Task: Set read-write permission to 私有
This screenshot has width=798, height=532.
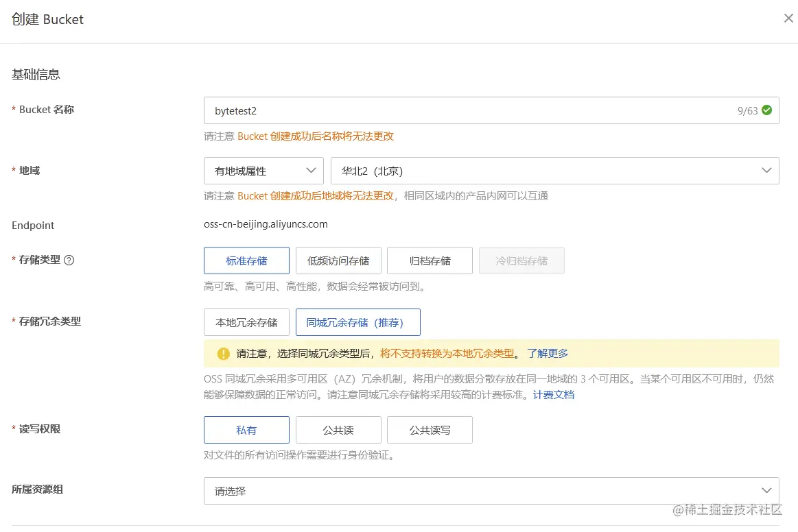Action: pyautogui.click(x=246, y=430)
